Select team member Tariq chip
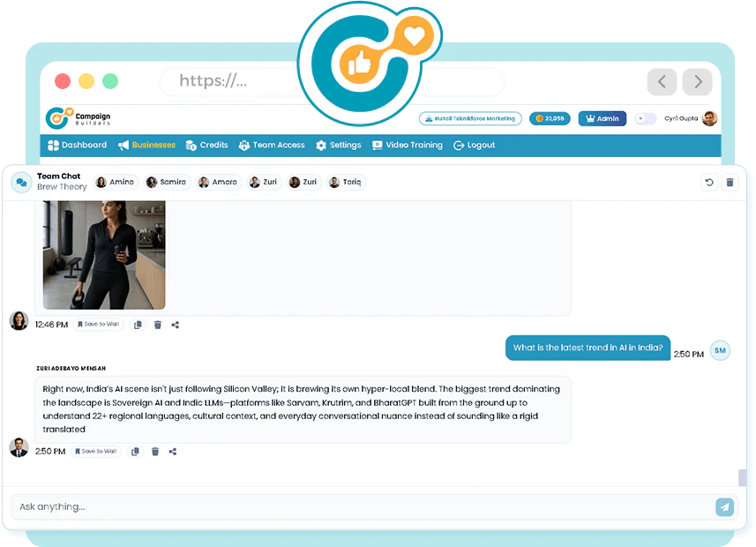This screenshot has width=756, height=547. tap(346, 182)
